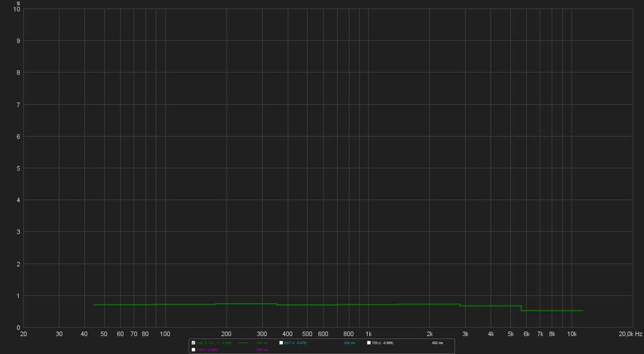Click the 659 ms T30 value
The height and width of the screenshot is (354, 644).
click(262, 349)
